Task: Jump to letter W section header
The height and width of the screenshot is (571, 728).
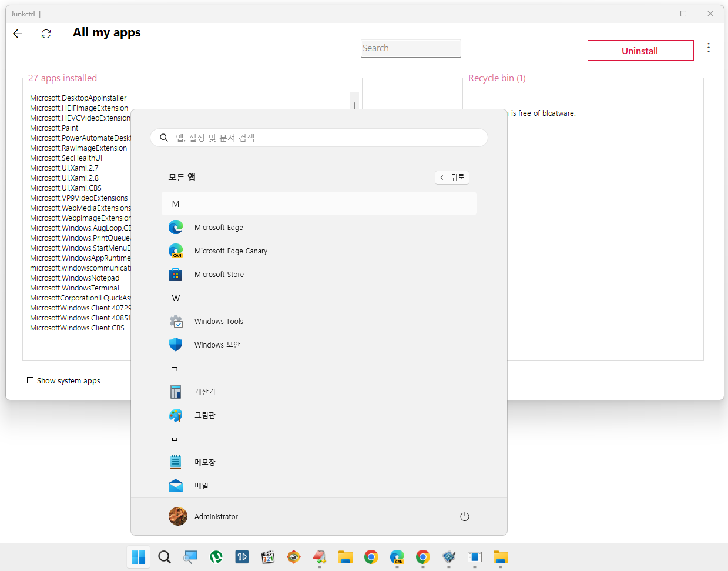Action: 319,298
